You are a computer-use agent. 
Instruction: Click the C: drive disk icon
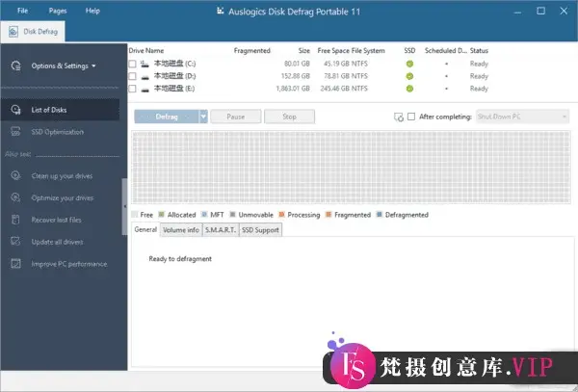[x=144, y=64]
